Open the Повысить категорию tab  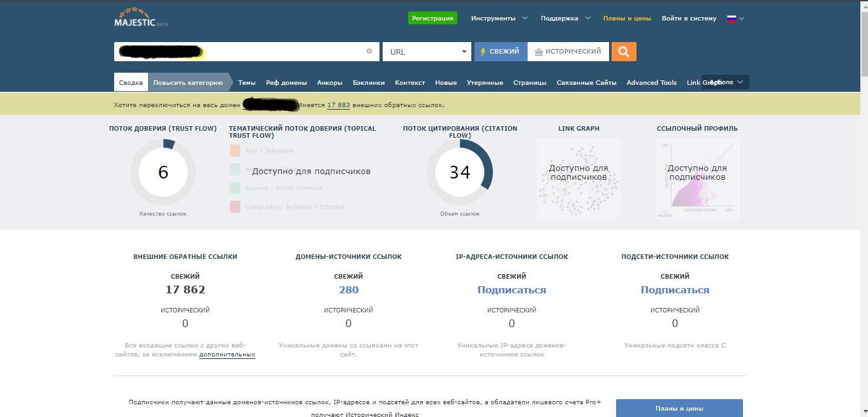[188, 82]
